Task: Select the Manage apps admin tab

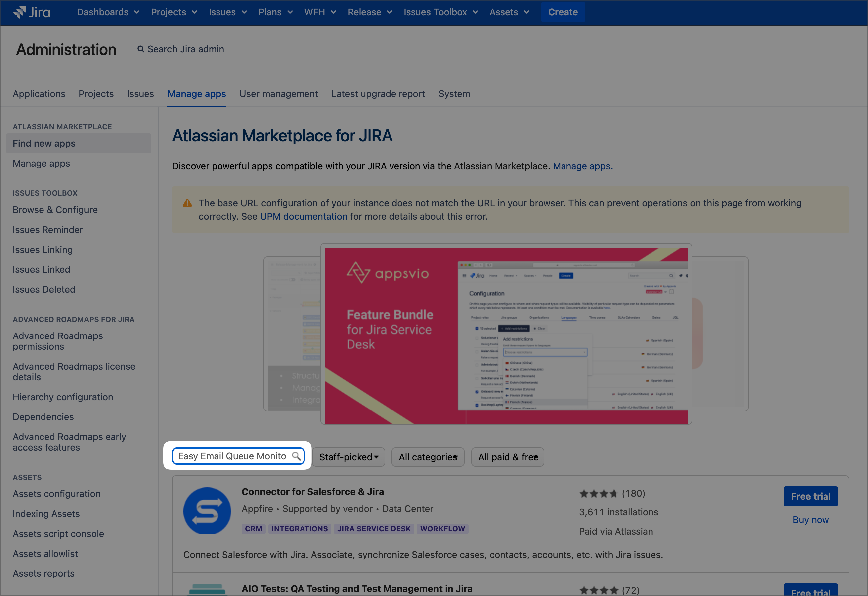Action: (197, 94)
